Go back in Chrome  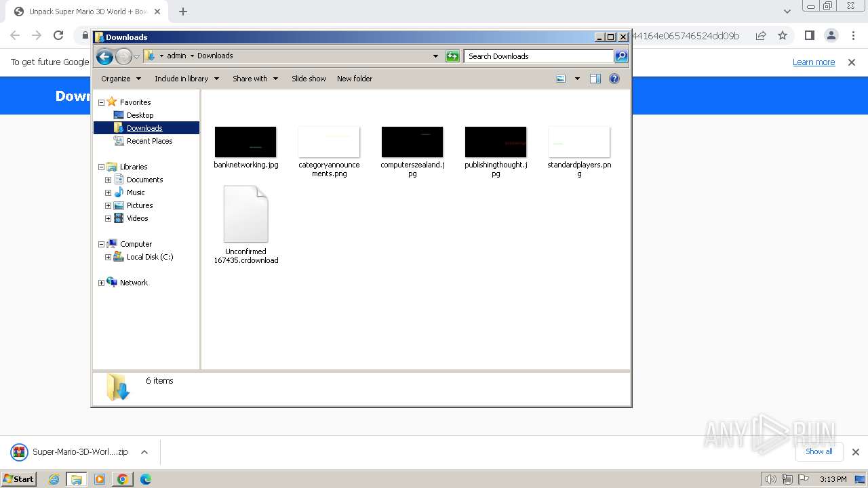pos(15,35)
